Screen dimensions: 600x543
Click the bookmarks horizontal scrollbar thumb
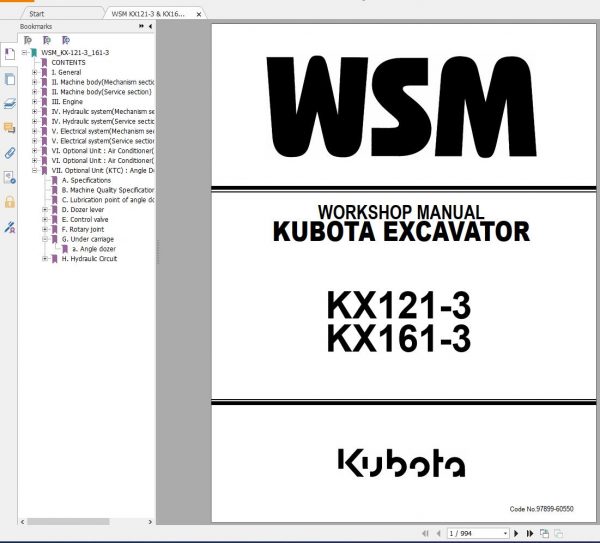68,522
